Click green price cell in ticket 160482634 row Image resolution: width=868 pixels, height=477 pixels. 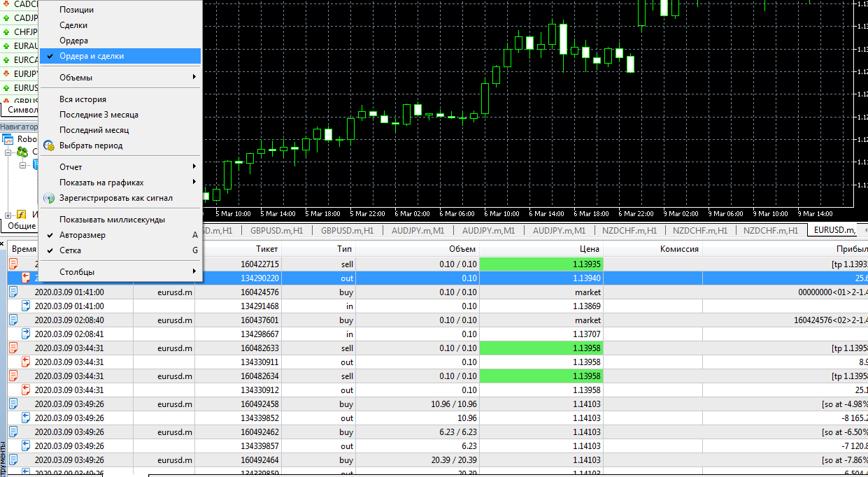pyautogui.click(x=541, y=376)
